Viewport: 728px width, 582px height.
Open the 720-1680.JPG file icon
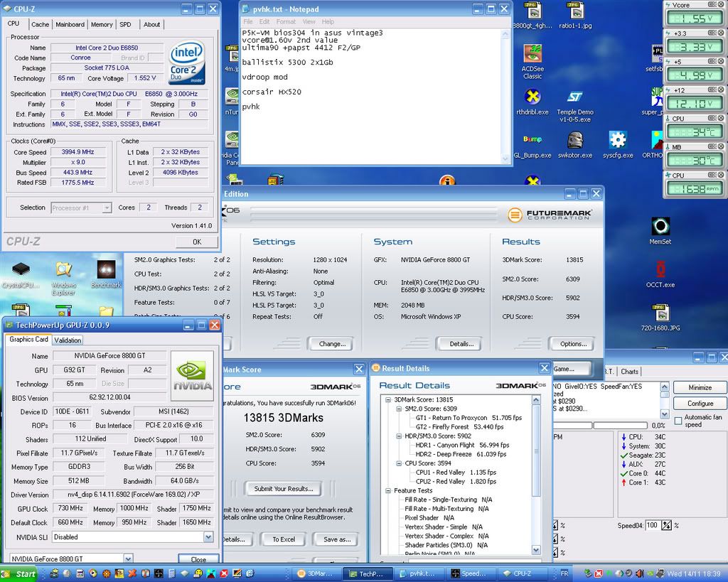[660, 313]
